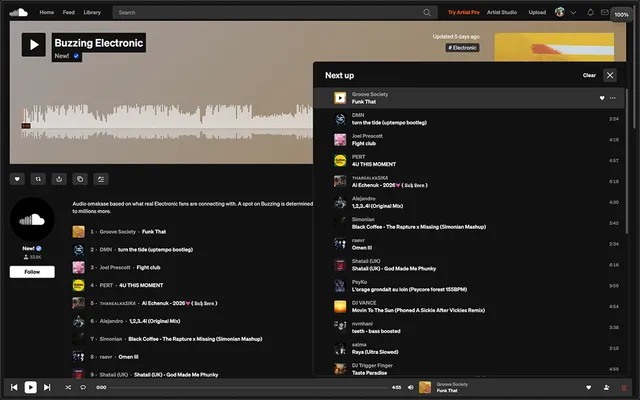Play Funk That thumbnail in Next up
This screenshot has height=400, width=640.
pyautogui.click(x=340, y=98)
